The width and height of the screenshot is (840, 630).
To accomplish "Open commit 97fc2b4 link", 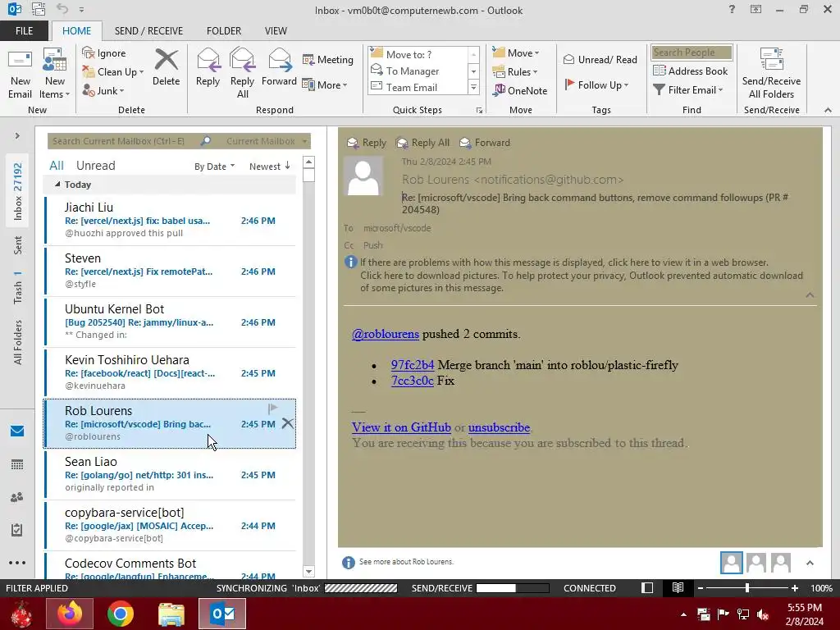I will [413, 365].
